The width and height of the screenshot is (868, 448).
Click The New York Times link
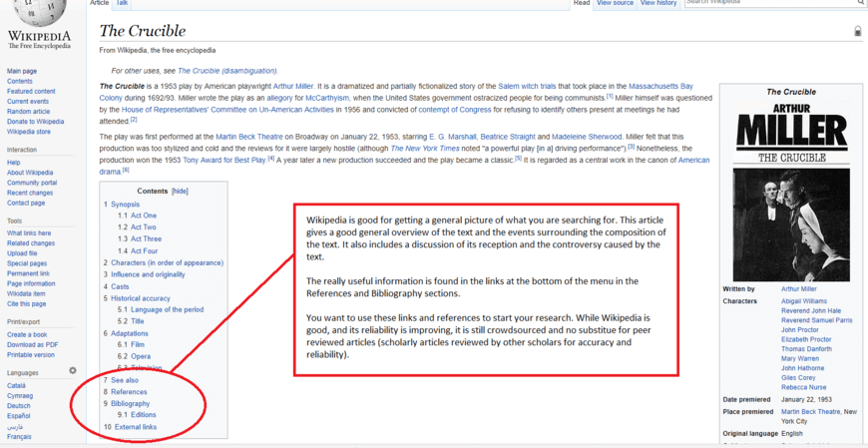tap(425, 149)
